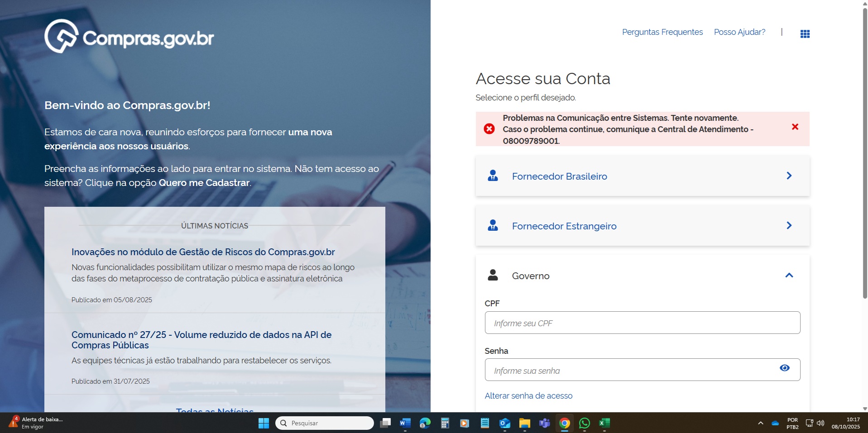The width and height of the screenshot is (868, 433).
Task: Open the Alerta de baixa weather widget
Action: [x=36, y=423]
